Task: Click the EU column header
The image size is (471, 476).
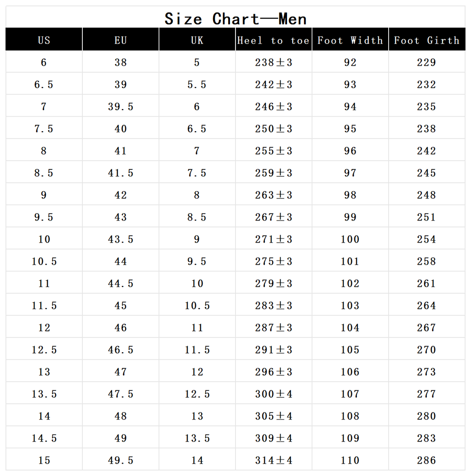Action: tap(121, 40)
